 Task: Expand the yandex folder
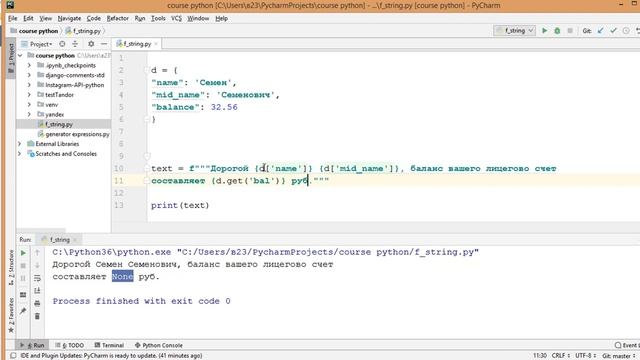pos(29,114)
